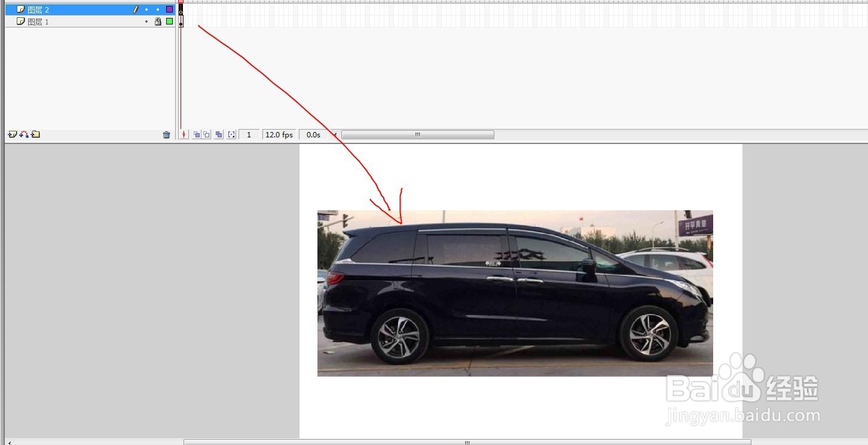Click the pencil edit indicator on 图层 2

tap(136, 10)
